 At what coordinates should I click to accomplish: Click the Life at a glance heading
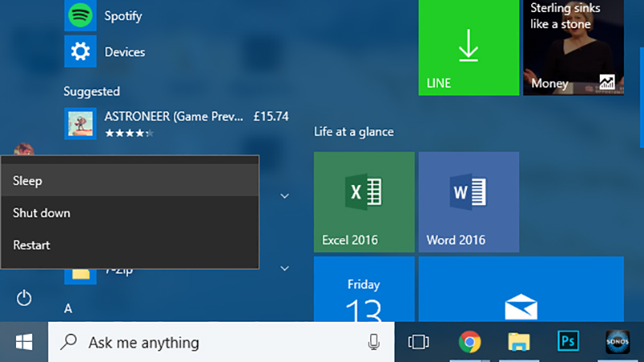coord(353,132)
